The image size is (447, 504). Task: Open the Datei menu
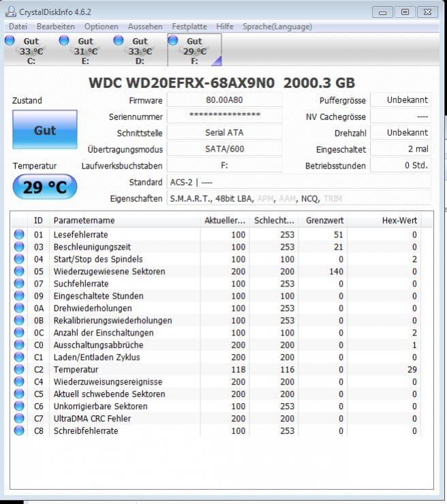pos(18,27)
